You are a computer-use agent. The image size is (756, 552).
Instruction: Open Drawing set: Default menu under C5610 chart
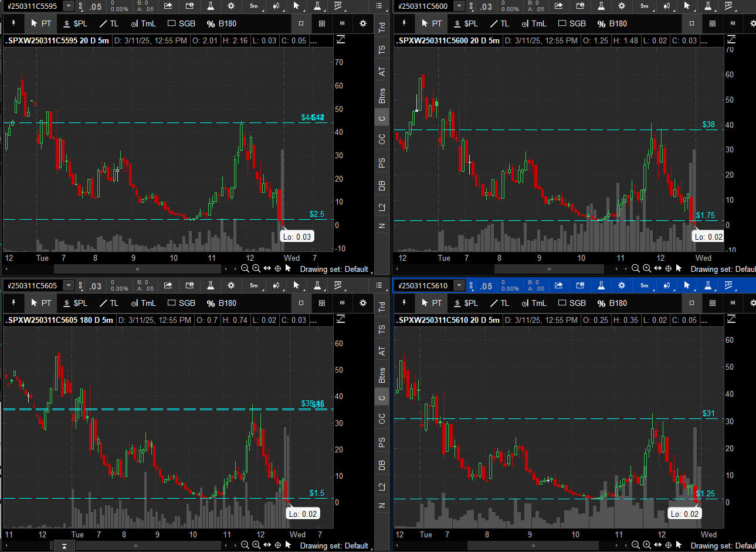(723, 546)
